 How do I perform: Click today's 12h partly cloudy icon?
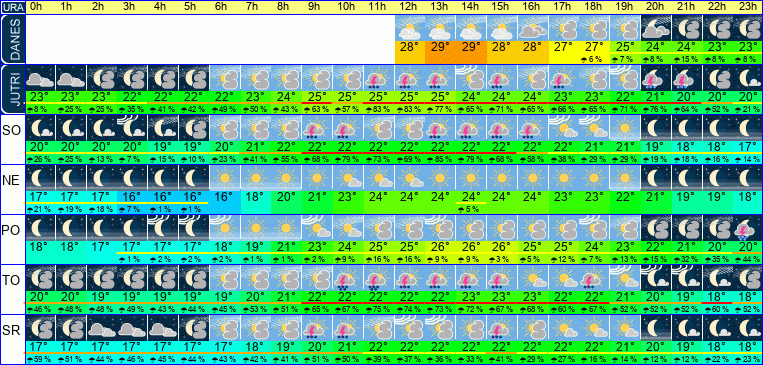pyautogui.click(x=410, y=28)
